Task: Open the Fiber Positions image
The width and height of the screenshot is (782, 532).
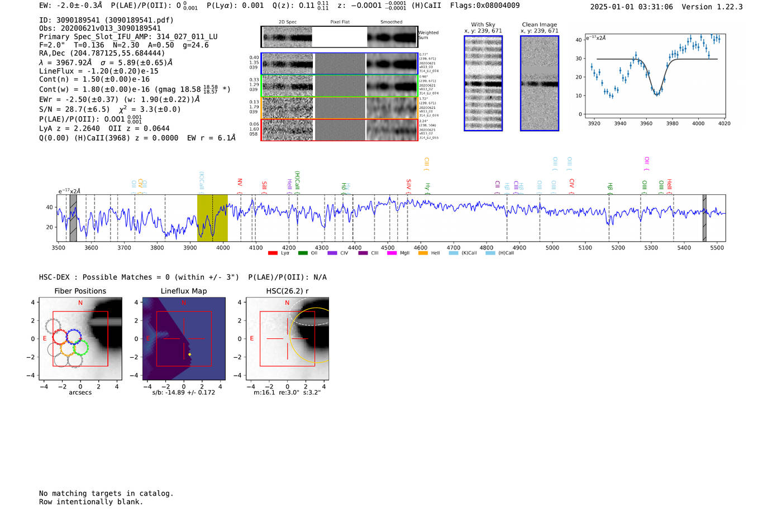Action: (80, 338)
